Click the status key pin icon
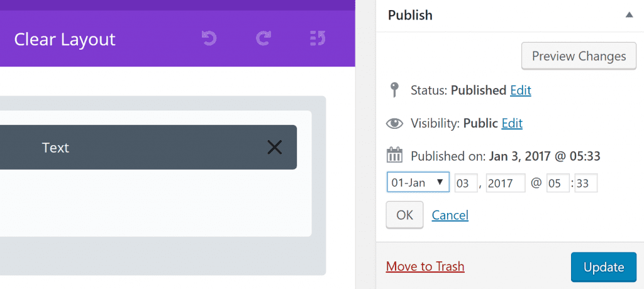This screenshot has width=644, height=289. click(x=394, y=90)
